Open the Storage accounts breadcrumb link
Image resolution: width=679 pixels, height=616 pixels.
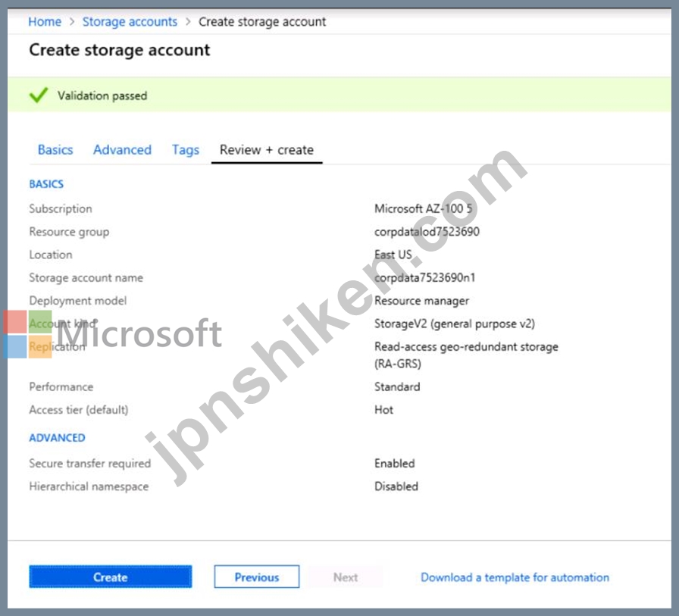pyautogui.click(x=130, y=22)
